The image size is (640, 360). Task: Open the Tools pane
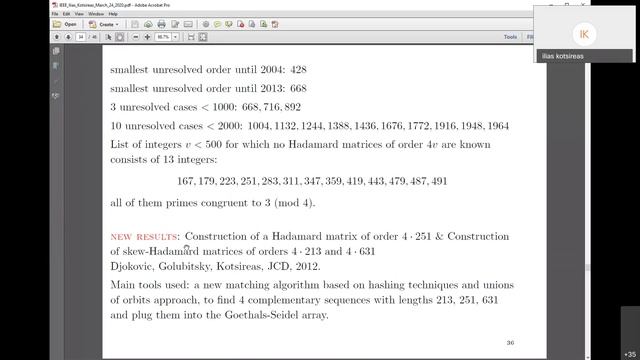[x=510, y=37]
